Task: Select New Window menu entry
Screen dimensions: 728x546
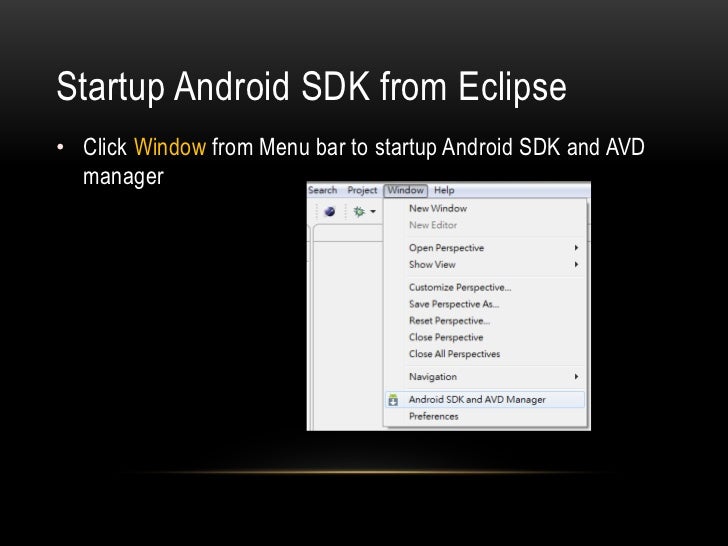Action: pos(485,208)
